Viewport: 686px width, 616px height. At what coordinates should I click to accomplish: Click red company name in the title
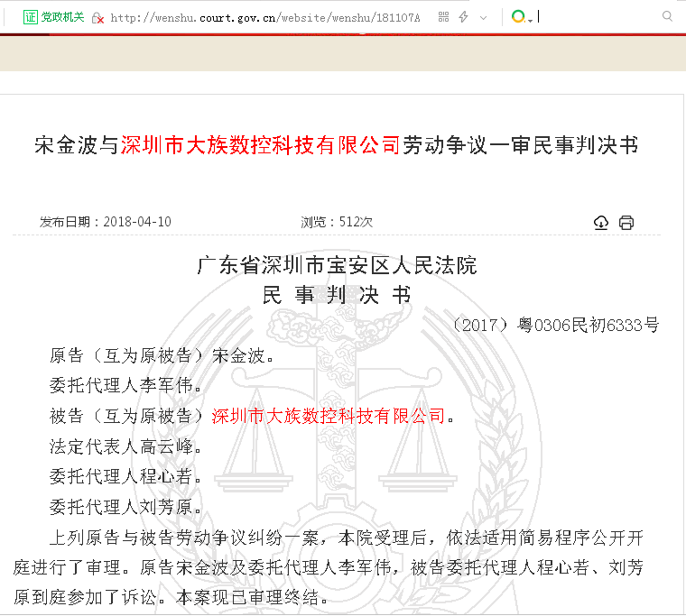(260, 145)
